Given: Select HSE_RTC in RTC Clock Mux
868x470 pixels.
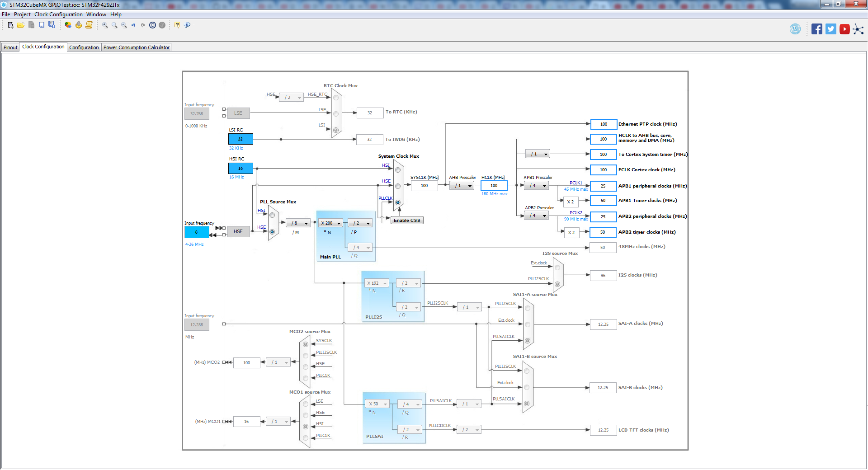Looking at the screenshot, I should [336, 98].
